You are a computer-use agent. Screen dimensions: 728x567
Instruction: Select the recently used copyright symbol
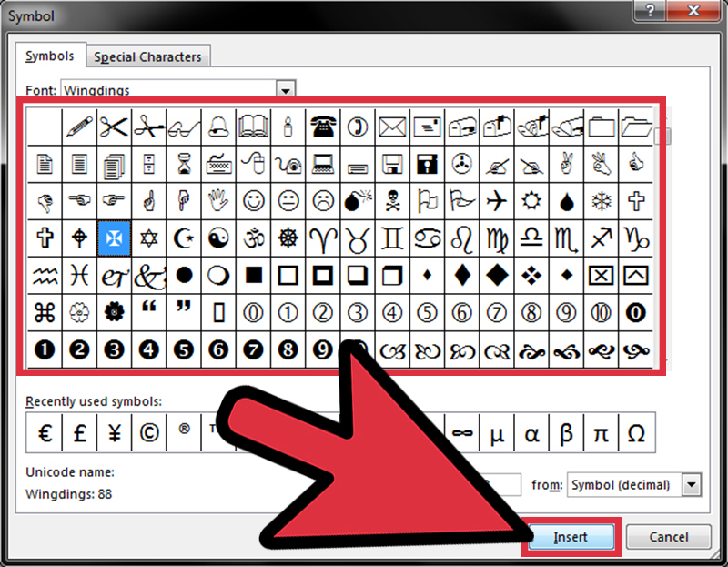(149, 433)
